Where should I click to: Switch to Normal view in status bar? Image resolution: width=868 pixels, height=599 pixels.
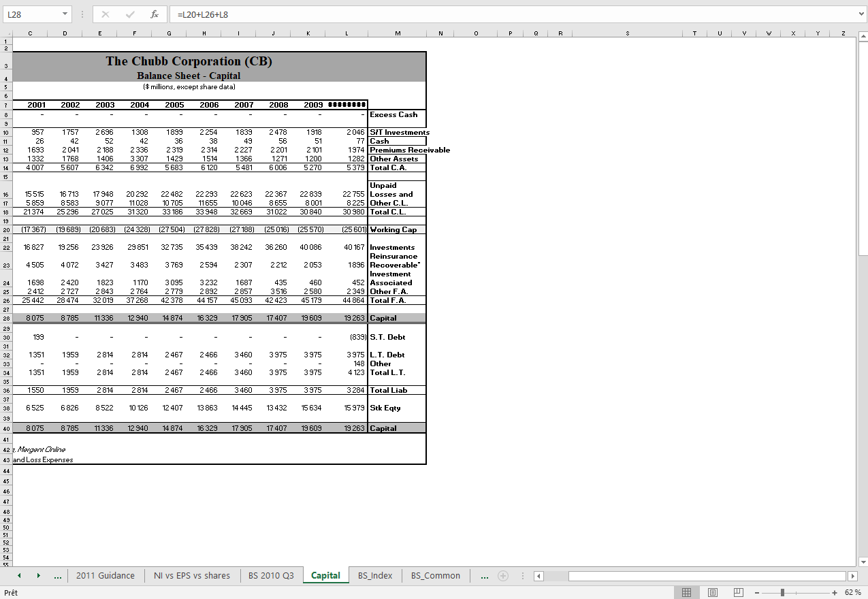pos(687,593)
